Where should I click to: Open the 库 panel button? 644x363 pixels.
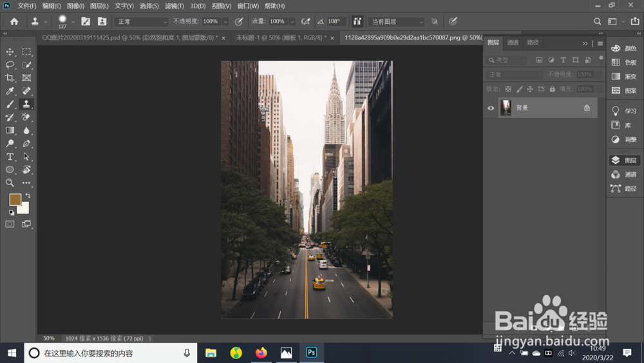pos(624,125)
